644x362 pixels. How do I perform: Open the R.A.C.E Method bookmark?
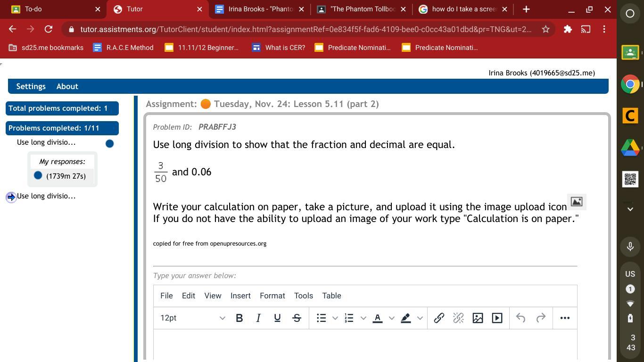point(124,48)
